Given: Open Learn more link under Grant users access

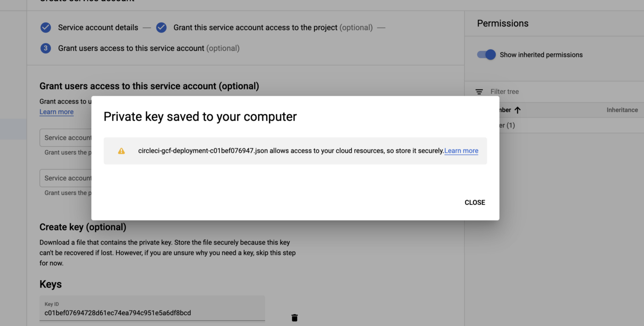Looking at the screenshot, I should [x=57, y=112].
